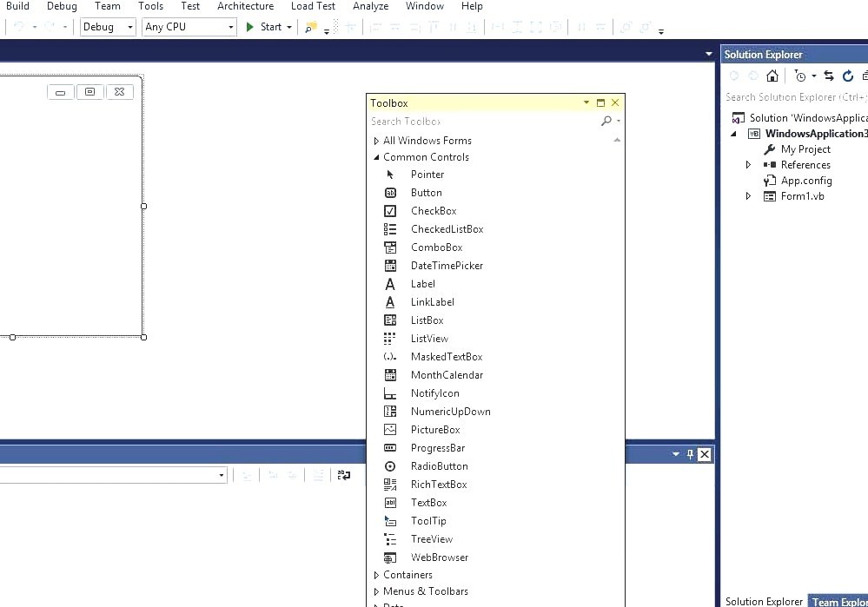
Task: Select the ProgressBar control icon
Action: (390, 448)
